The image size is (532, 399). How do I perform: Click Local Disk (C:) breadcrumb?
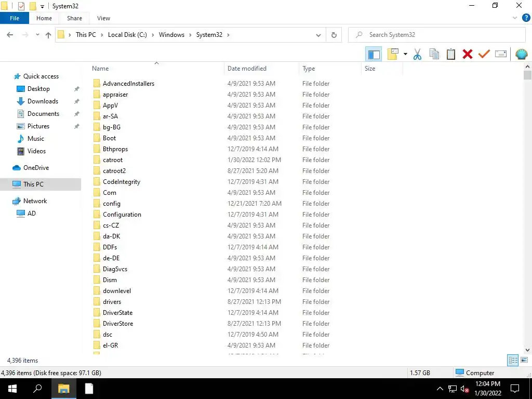[x=127, y=35]
